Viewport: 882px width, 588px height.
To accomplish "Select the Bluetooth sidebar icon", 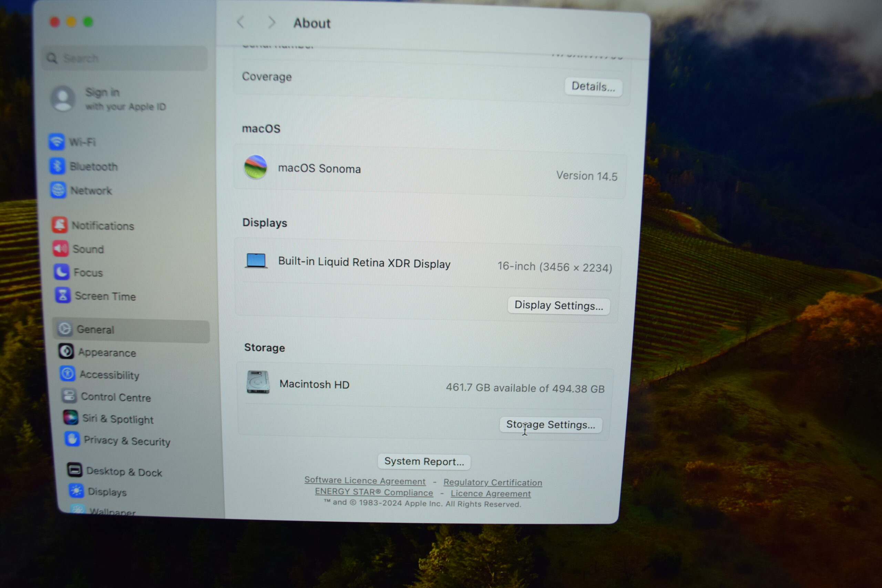I will 58,166.
